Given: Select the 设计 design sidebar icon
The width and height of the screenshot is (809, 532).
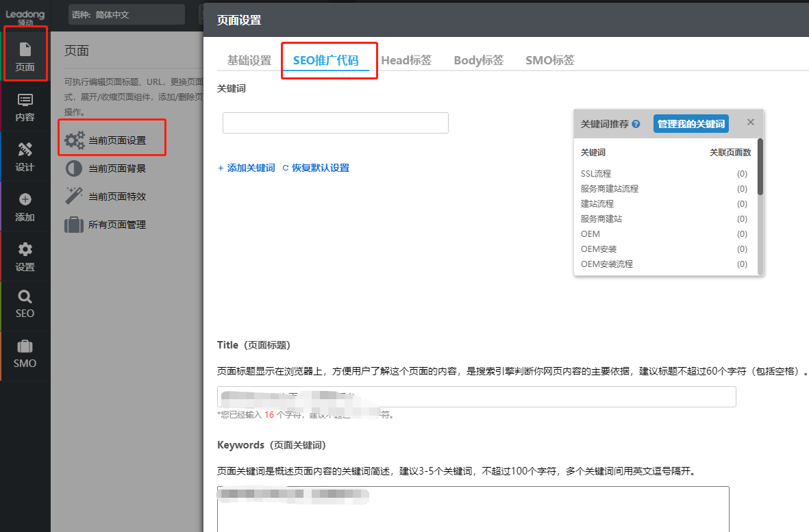Looking at the screenshot, I should tap(25, 156).
